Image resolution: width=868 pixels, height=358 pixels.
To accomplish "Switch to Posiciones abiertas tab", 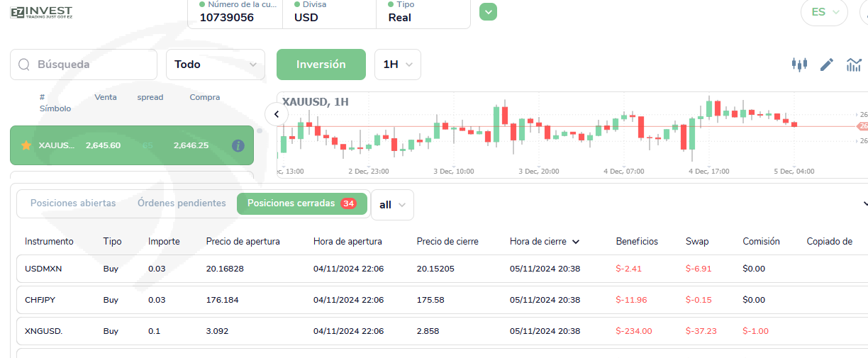I will pyautogui.click(x=73, y=203).
